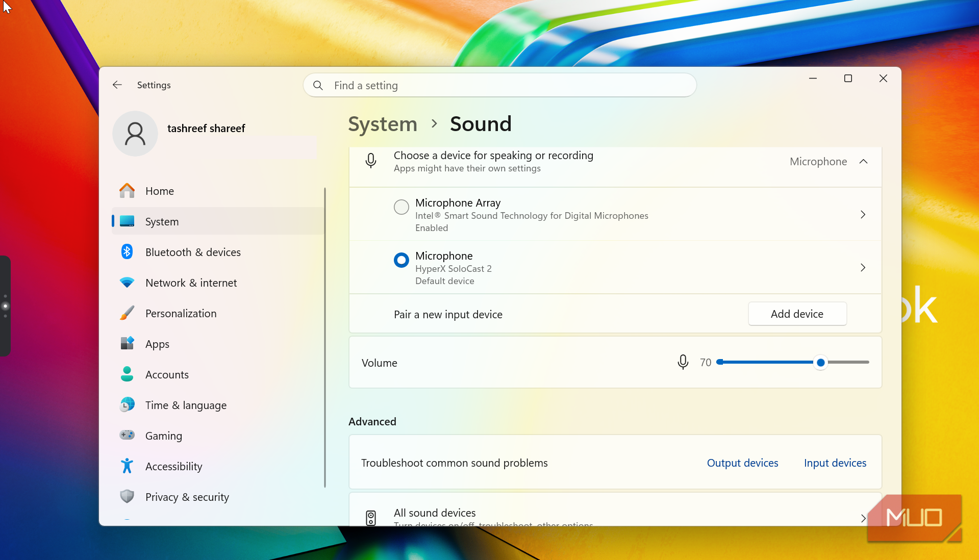Click the Bluetooth icon in sidebar
Image resolution: width=979 pixels, height=560 pixels.
click(x=127, y=252)
